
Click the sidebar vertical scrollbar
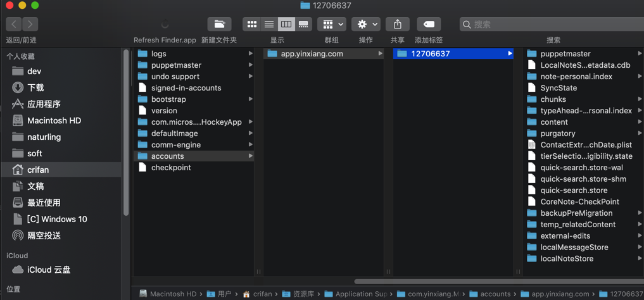click(x=126, y=131)
